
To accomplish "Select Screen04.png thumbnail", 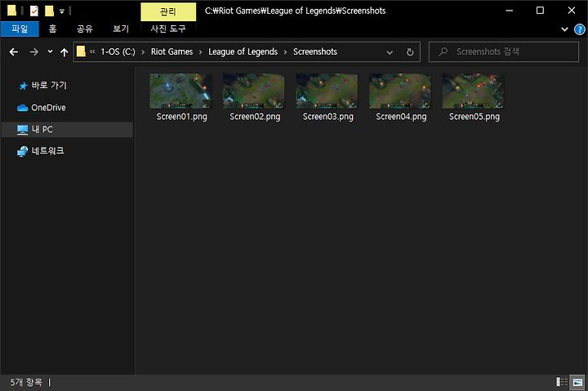I will coord(400,91).
